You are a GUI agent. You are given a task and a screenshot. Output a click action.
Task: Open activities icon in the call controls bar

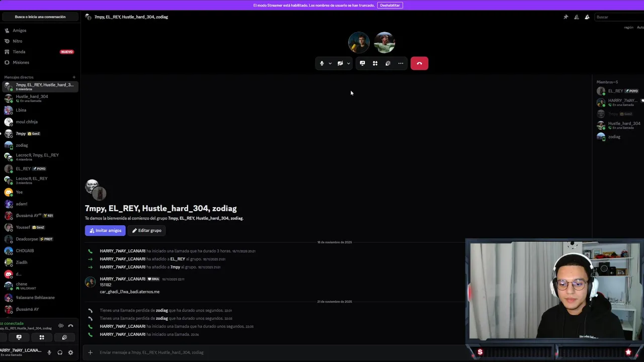tap(375, 63)
